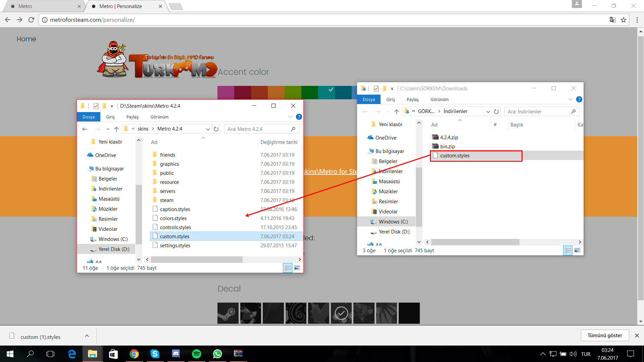The image size is (644, 362).
Task: Select custom.styles in Metro 4.2.4 window
Action: click(226, 236)
